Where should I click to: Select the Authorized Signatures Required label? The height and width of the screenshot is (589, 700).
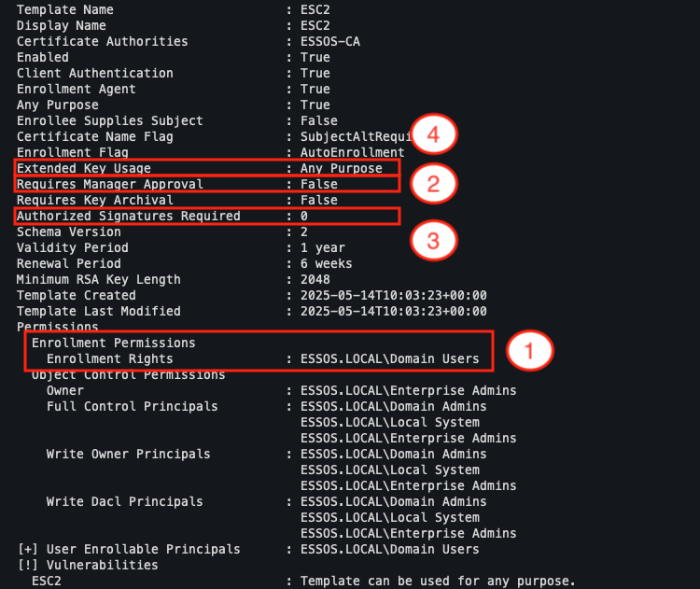(x=128, y=216)
